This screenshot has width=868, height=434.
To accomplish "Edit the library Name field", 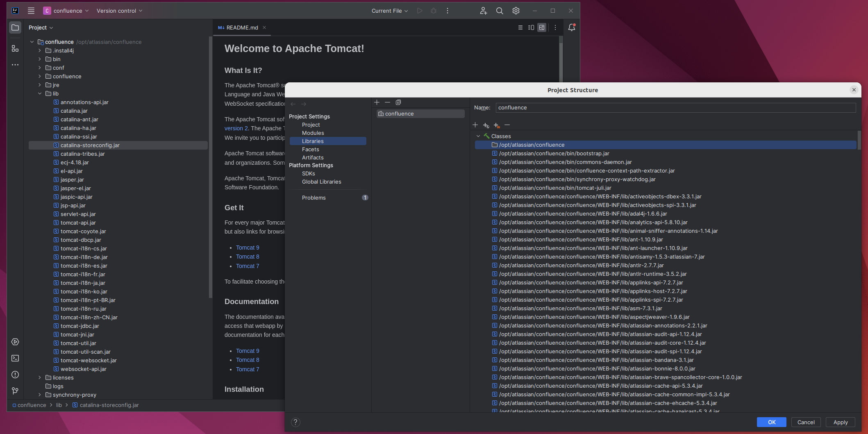I will [675, 107].
